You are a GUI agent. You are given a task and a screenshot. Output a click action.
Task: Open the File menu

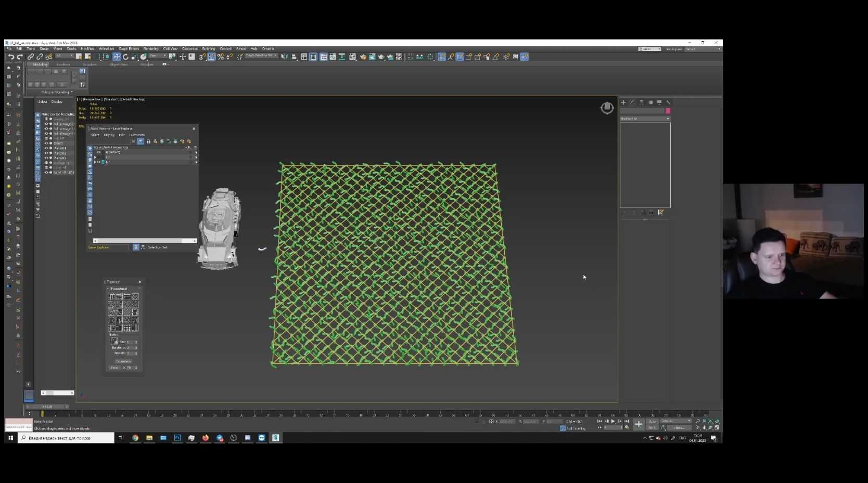pyautogui.click(x=9, y=49)
